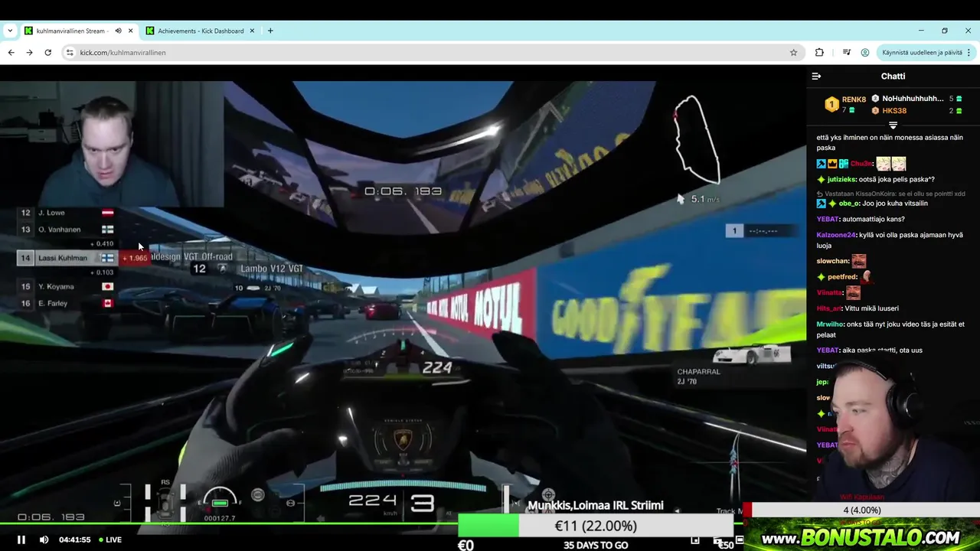980x551 pixels.
Task: Click the Chatti panel heading
Action: tap(893, 77)
